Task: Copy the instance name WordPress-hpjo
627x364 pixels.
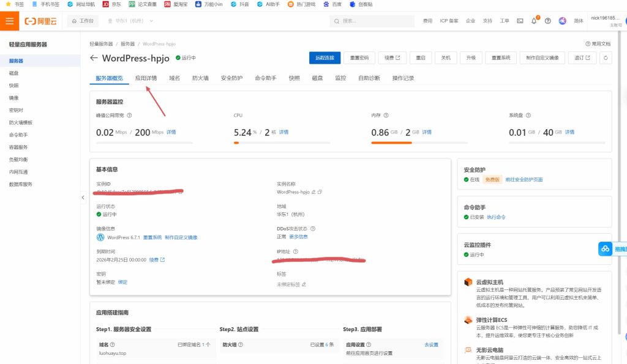Action: pos(320,192)
